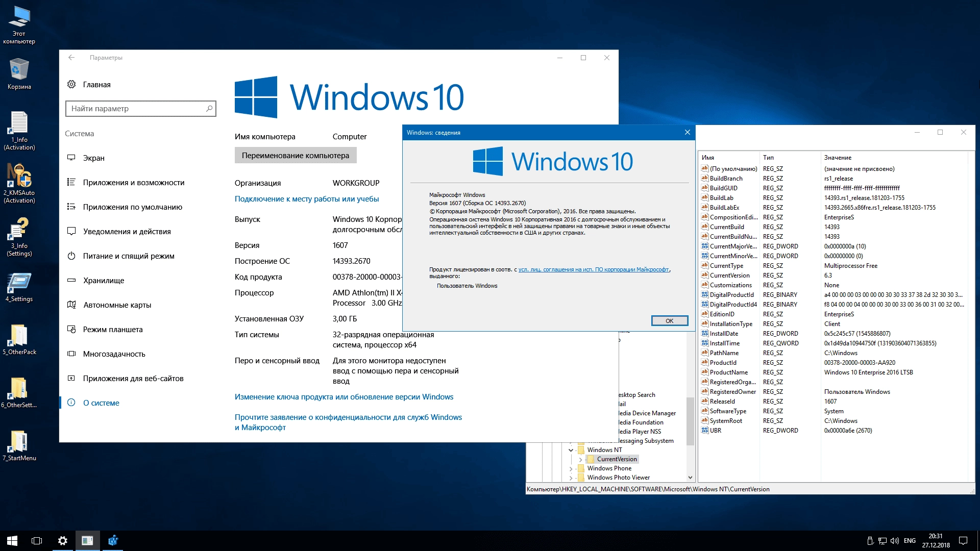The width and height of the screenshot is (980, 551).
Task: Open the privacy statement link (Прочтите заявление)
Action: click(x=348, y=422)
